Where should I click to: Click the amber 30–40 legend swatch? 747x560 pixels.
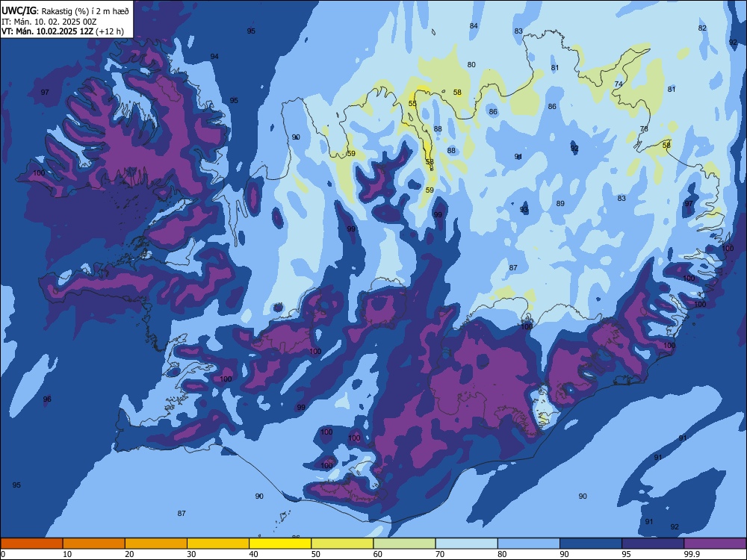218,544
